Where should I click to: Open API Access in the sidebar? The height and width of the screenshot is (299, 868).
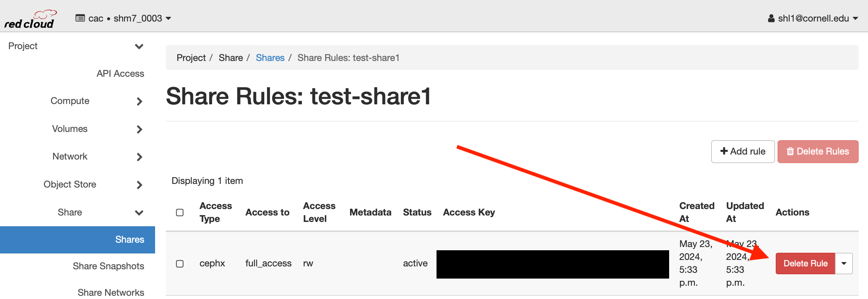120,73
